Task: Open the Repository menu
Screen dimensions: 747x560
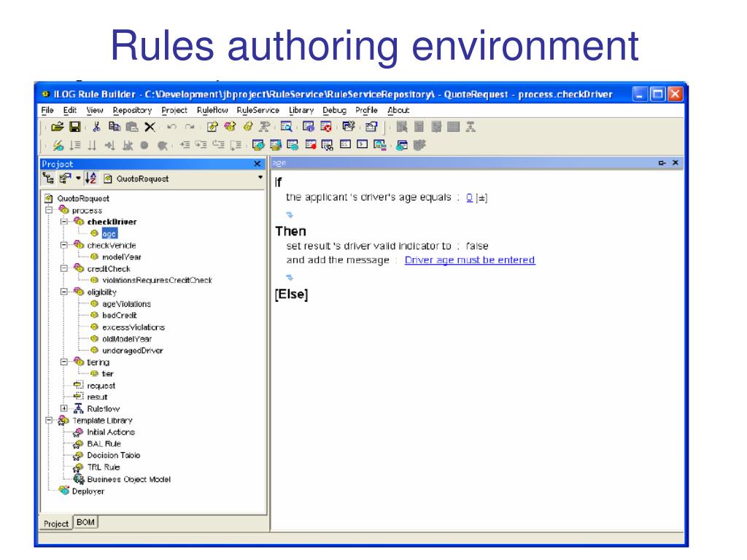Action: tap(132, 110)
